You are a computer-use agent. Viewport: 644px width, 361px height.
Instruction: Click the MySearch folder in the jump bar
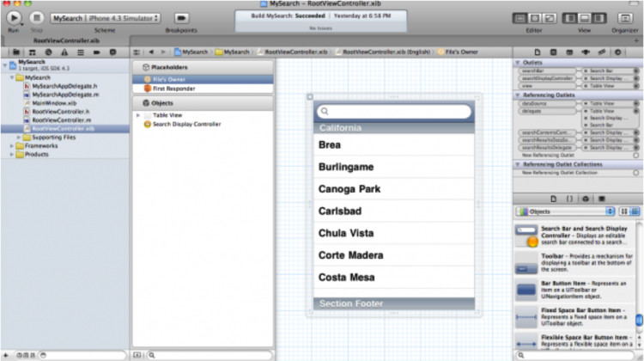pyautogui.click(x=233, y=52)
